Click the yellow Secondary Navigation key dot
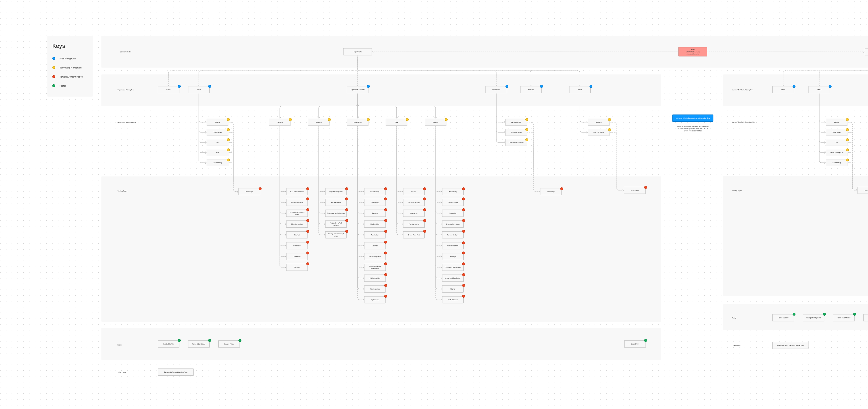This screenshot has height=409, width=868. point(53,68)
